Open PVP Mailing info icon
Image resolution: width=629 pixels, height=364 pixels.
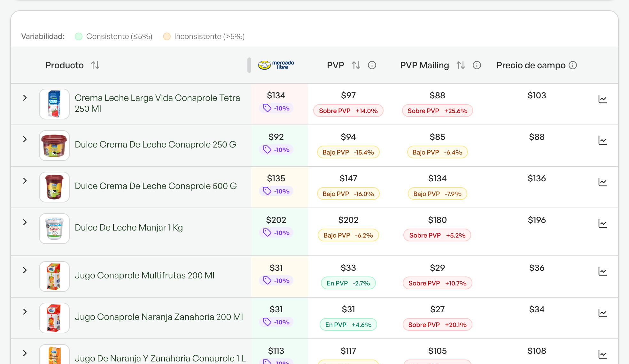click(477, 65)
